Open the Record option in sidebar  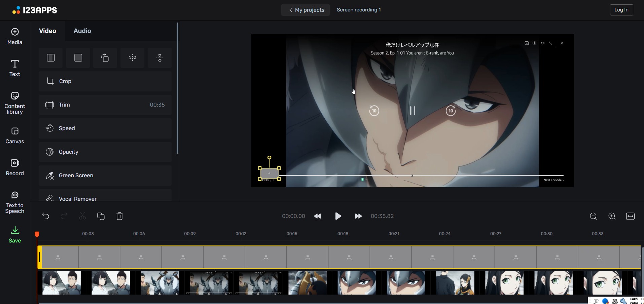click(15, 168)
